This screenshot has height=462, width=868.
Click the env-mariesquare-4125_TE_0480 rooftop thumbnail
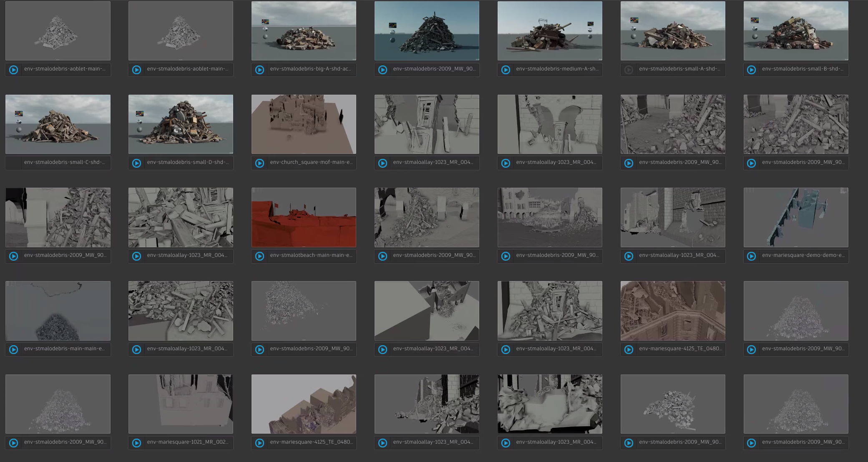pyautogui.click(x=673, y=311)
